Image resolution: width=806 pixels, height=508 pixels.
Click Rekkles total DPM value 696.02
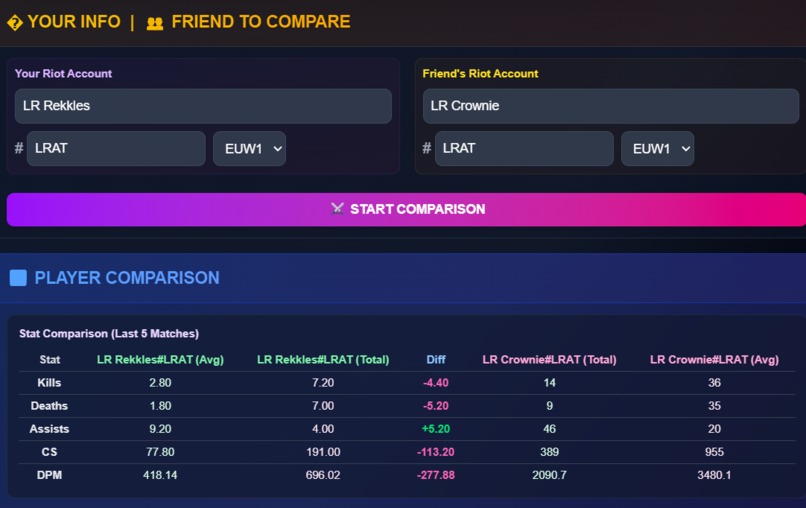323,475
